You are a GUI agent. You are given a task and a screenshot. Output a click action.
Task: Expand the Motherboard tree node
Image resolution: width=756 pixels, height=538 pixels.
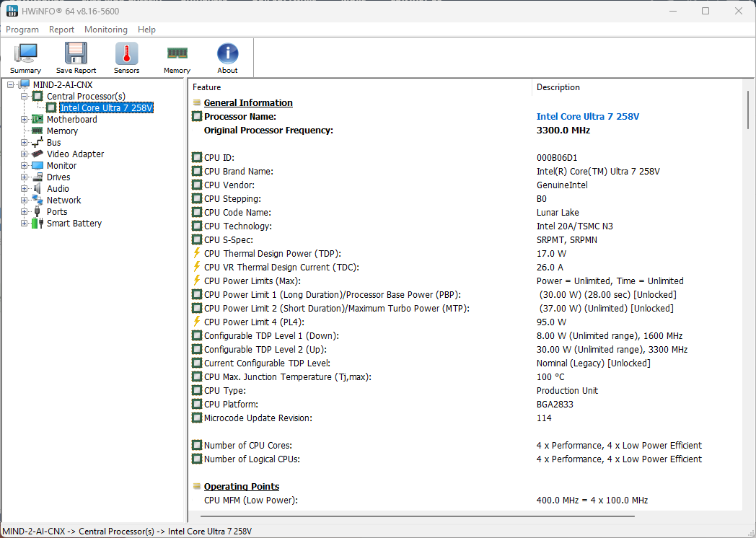(24, 120)
